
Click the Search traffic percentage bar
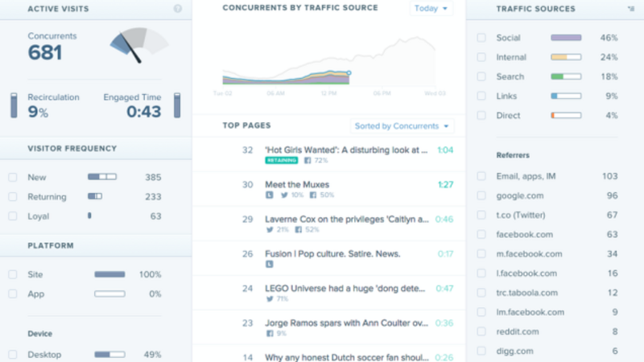point(566,76)
